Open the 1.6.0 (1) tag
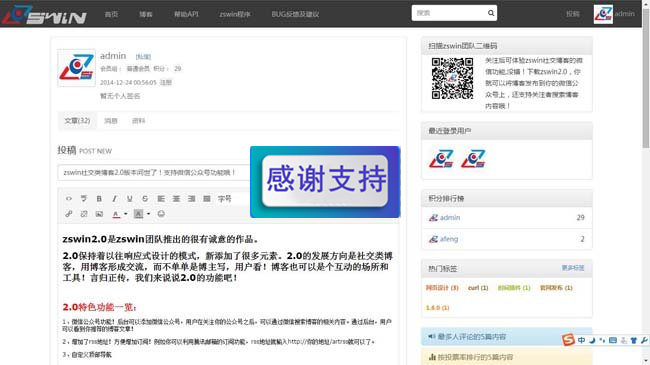The image size is (650, 365). click(x=437, y=308)
